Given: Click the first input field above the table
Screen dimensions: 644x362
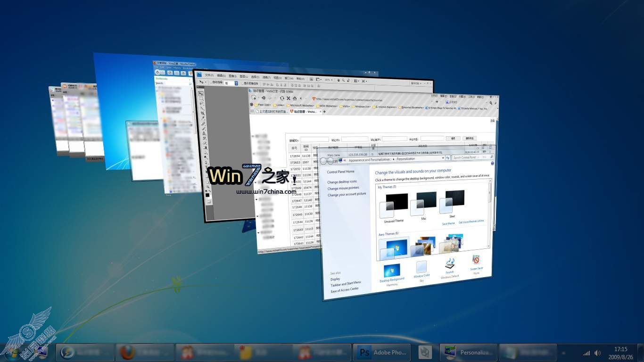Looking at the screenshot, I should coord(315,139).
